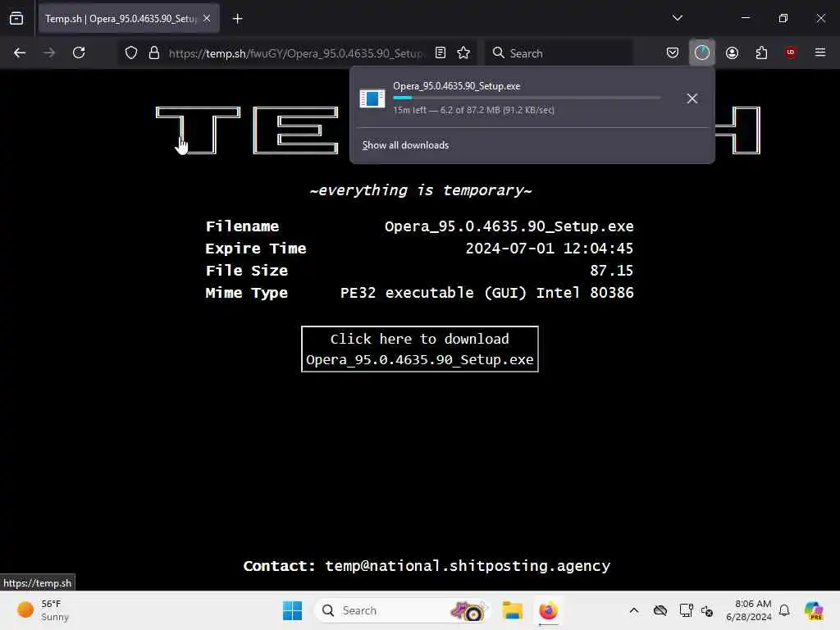This screenshot has width=840, height=630.
Task: Click the contact email address
Action: (467, 566)
